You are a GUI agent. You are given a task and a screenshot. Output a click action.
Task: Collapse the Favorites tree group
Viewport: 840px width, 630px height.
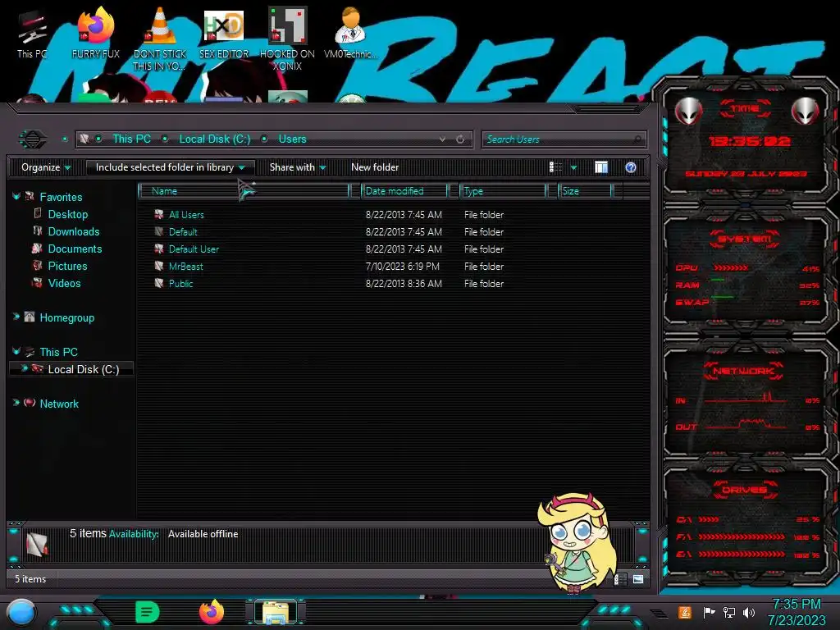point(16,197)
